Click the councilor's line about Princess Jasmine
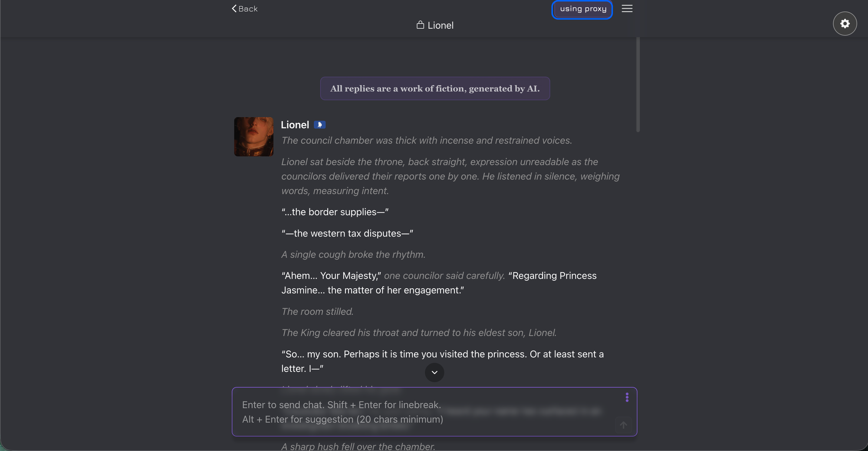868x451 pixels. click(x=439, y=283)
